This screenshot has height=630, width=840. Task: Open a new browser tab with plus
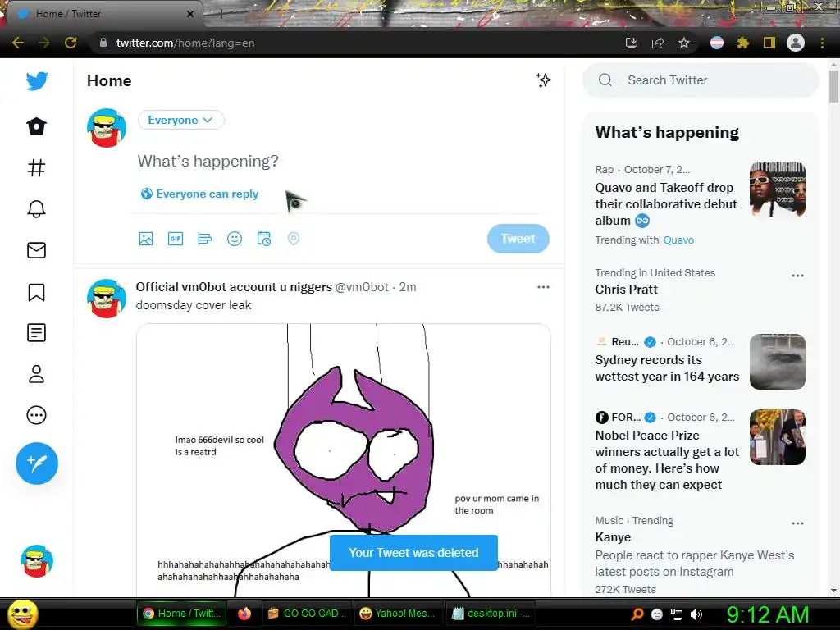(221, 15)
